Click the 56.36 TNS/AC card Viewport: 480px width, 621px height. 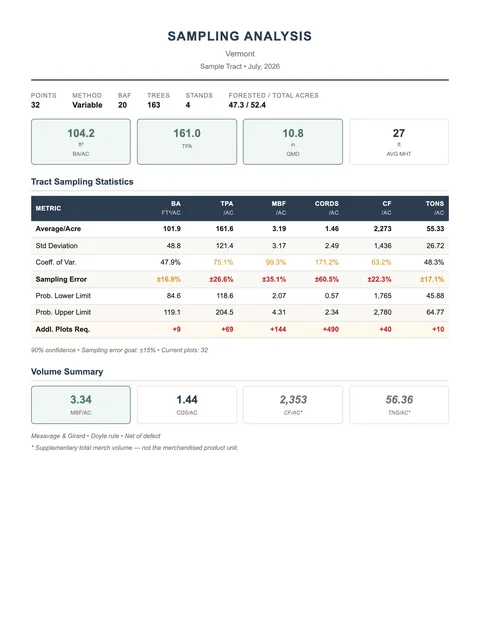tap(399, 405)
